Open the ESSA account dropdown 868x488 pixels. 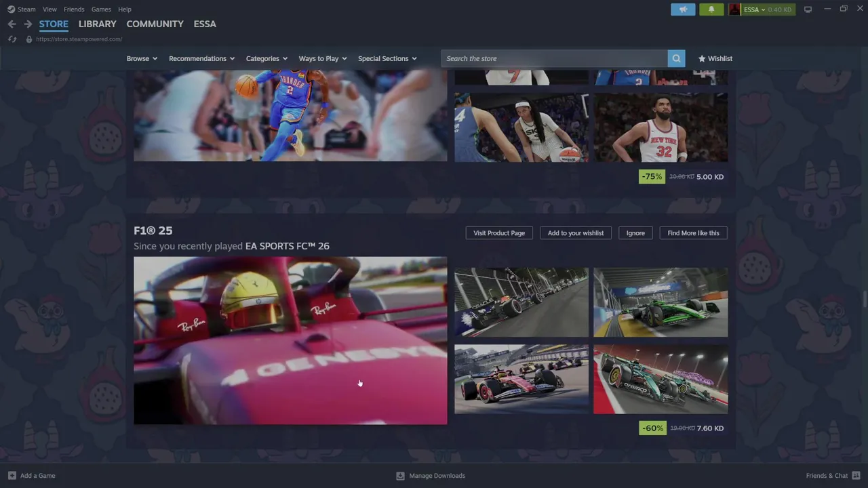754,9
